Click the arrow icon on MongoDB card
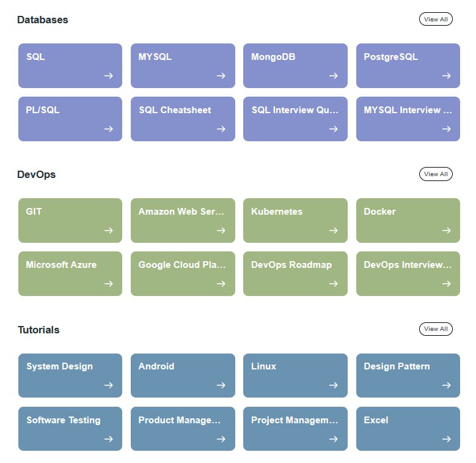The height and width of the screenshot is (463, 476). [x=333, y=76]
